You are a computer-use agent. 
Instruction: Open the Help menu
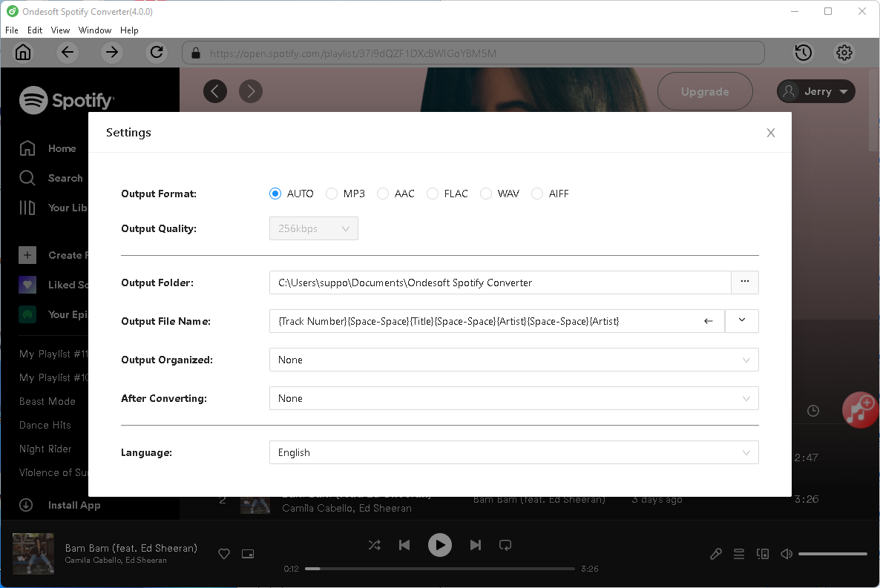[x=129, y=30]
